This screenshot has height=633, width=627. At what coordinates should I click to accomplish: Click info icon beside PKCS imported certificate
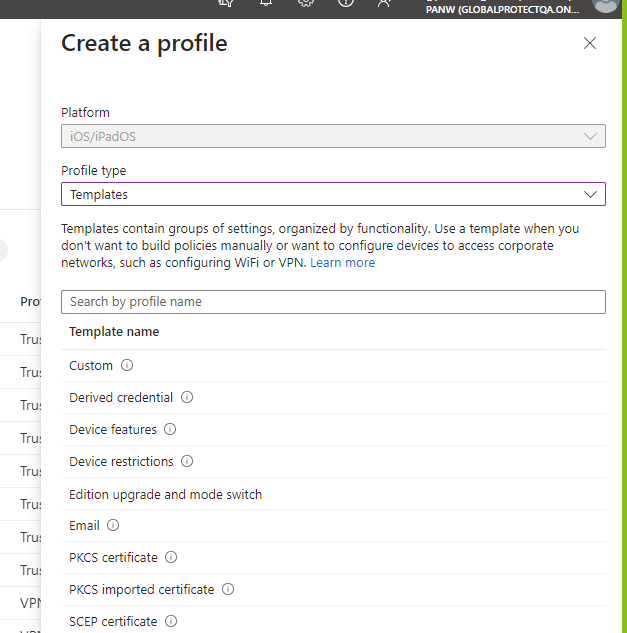point(228,589)
